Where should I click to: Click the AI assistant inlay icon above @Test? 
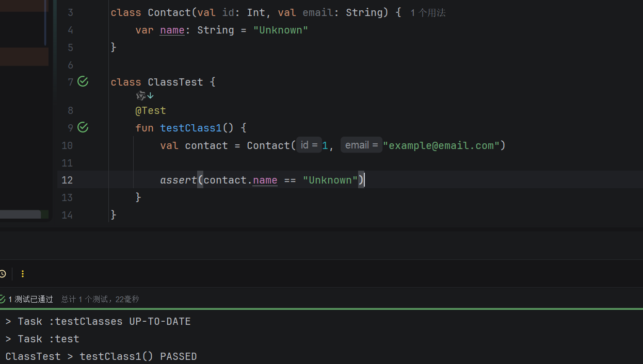click(x=140, y=95)
